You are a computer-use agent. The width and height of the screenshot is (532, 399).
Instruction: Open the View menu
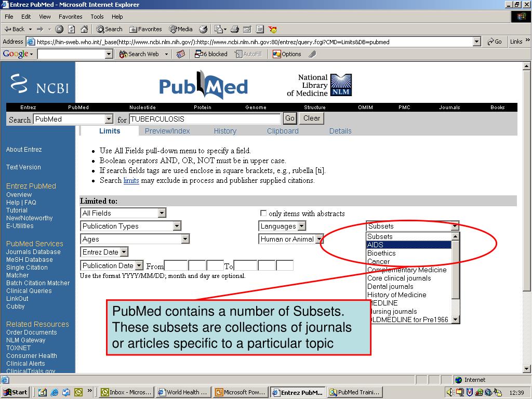45,17
